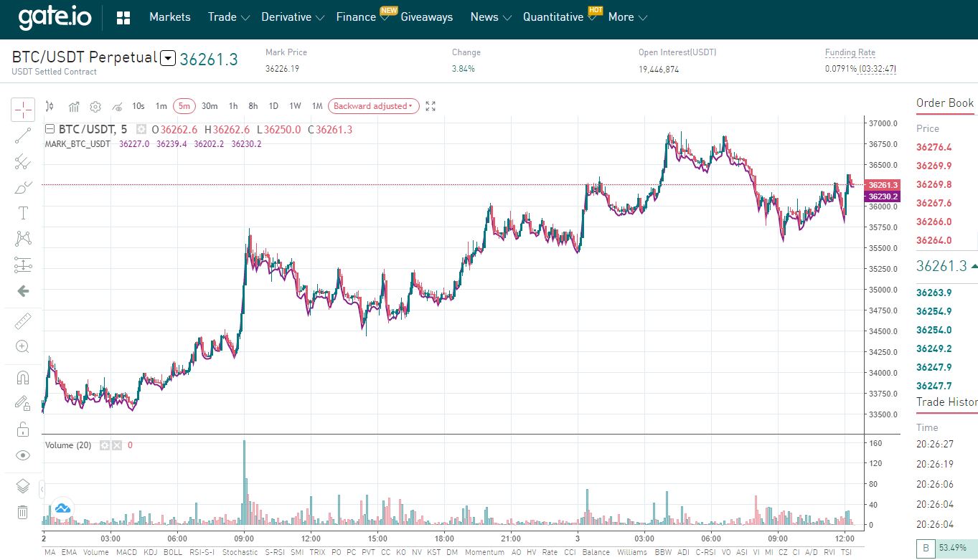
Task: Click the trash icon to remove drawings
Action: coord(23,512)
